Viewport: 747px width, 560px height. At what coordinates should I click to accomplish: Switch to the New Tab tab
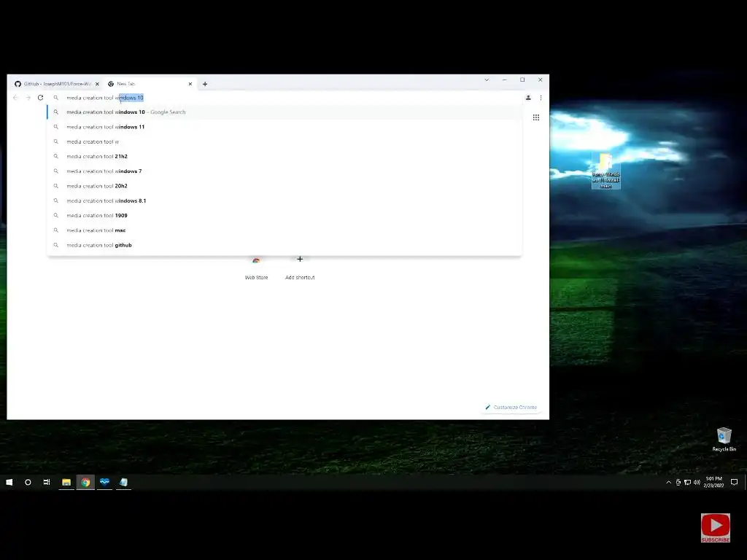pos(150,84)
